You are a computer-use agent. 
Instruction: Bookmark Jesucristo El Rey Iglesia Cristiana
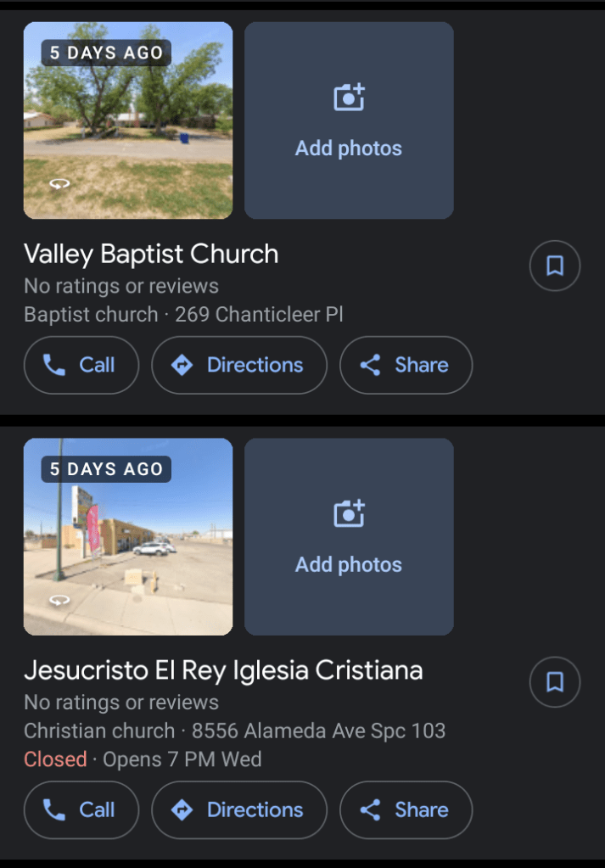(555, 682)
